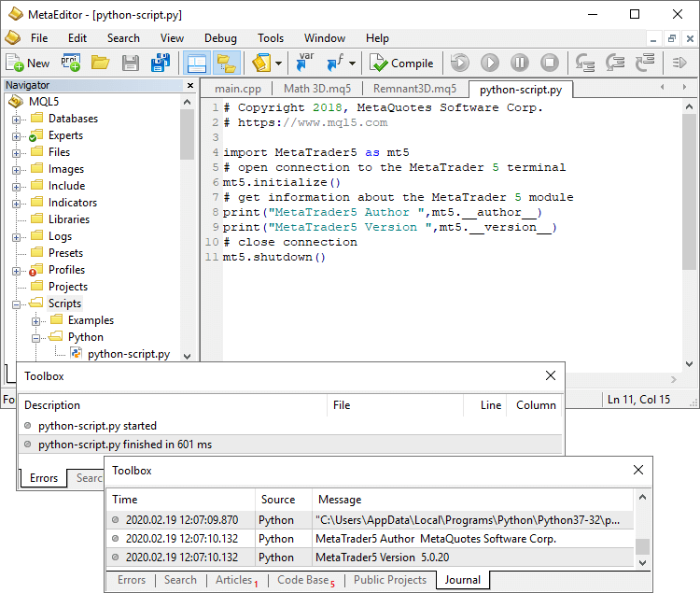The width and height of the screenshot is (700, 593).
Task: Open the View menu
Action: (x=172, y=38)
